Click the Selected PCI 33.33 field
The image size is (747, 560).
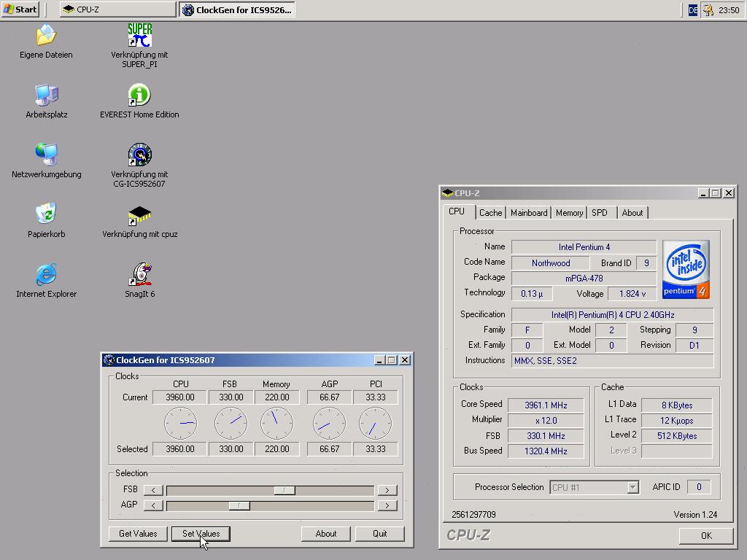376,449
